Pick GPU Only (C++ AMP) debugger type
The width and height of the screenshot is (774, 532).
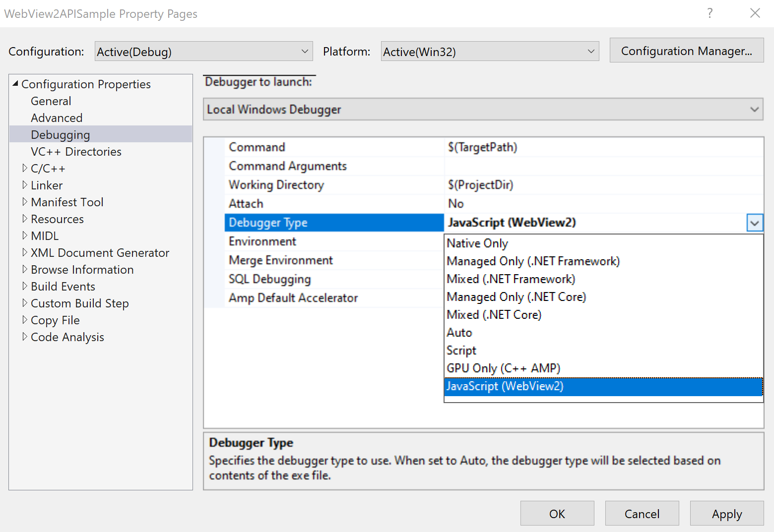503,368
